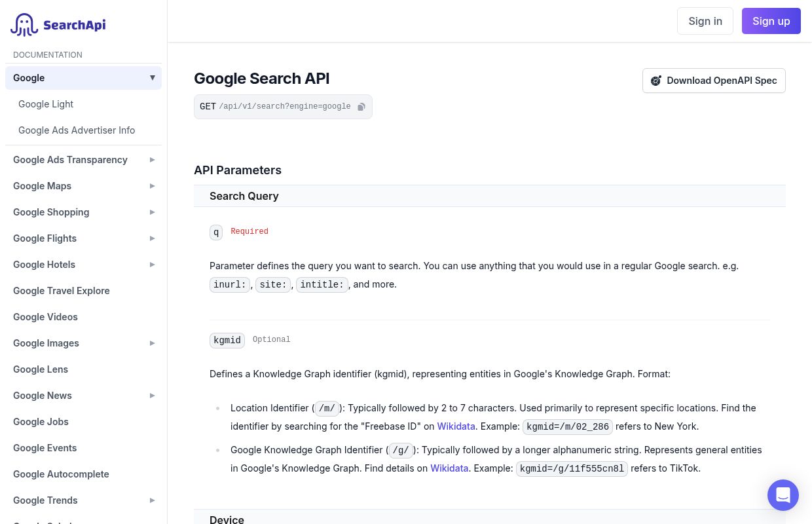Follow the Wikidata link for Freebase ID
Viewport: 812px width, 524px height.
coord(456,426)
